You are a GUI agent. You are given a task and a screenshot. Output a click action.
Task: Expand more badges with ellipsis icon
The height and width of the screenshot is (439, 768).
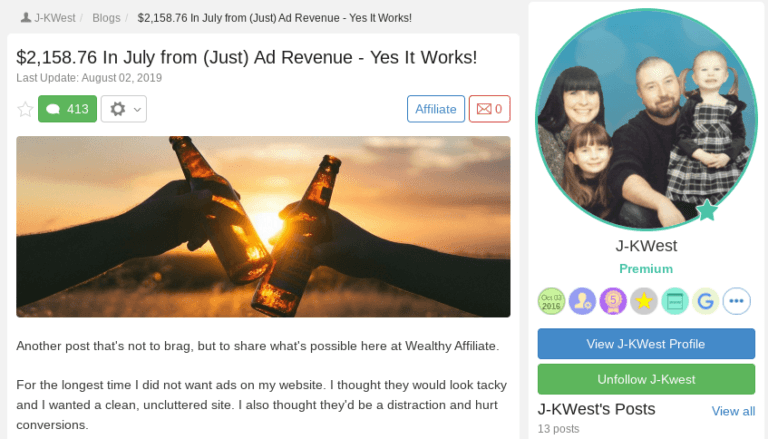point(736,301)
